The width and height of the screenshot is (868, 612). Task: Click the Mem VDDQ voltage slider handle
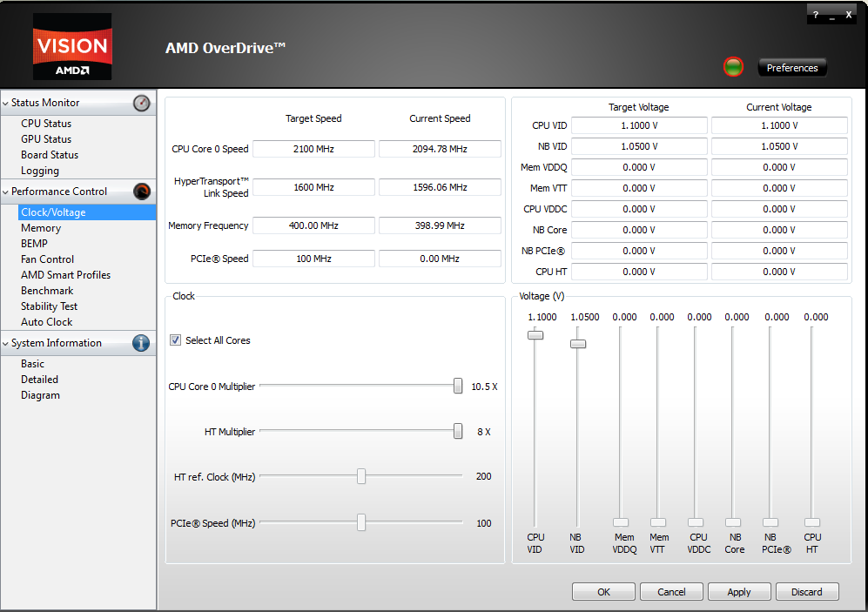pyautogui.click(x=621, y=522)
